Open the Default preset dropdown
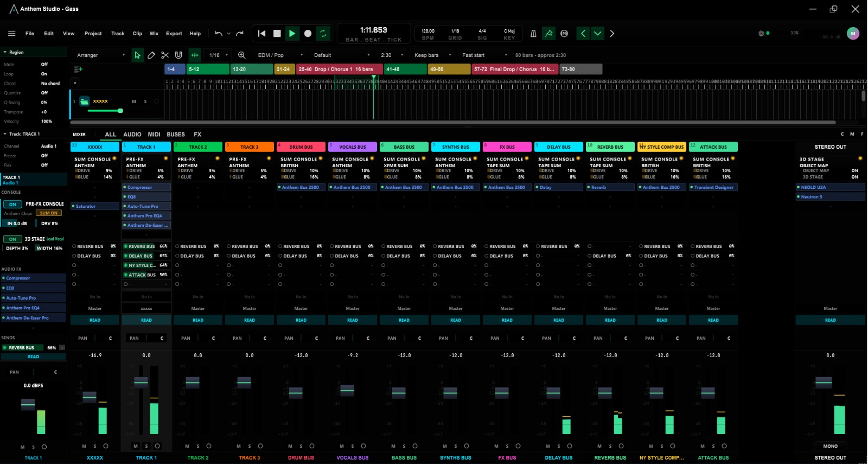This screenshot has height=464, width=868. click(342, 55)
